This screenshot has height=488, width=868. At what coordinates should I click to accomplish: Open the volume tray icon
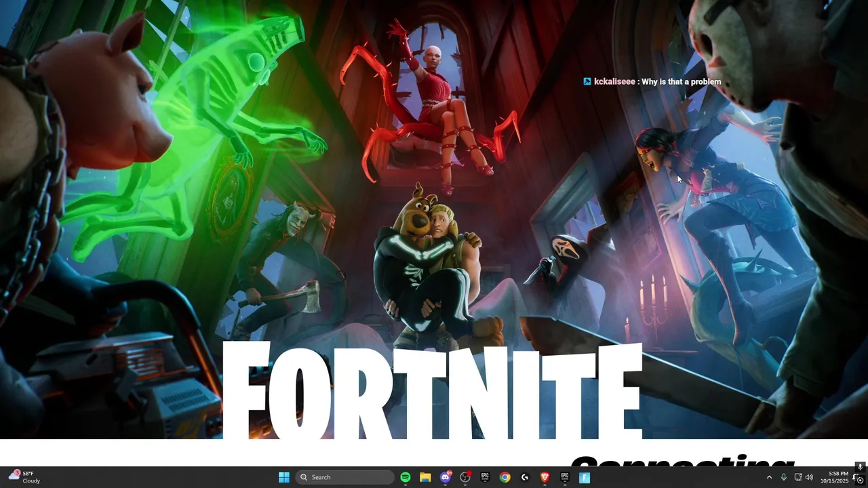809,477
